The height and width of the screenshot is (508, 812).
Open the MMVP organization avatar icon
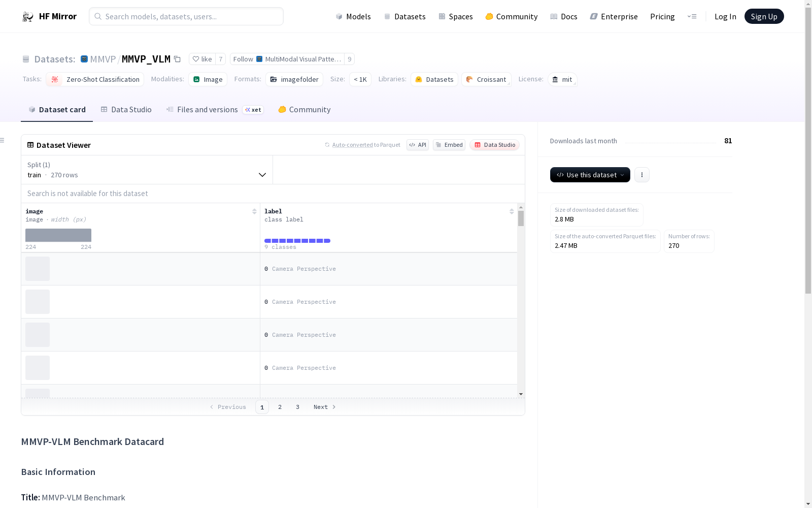pyautogui.click(x=84, y=59)
